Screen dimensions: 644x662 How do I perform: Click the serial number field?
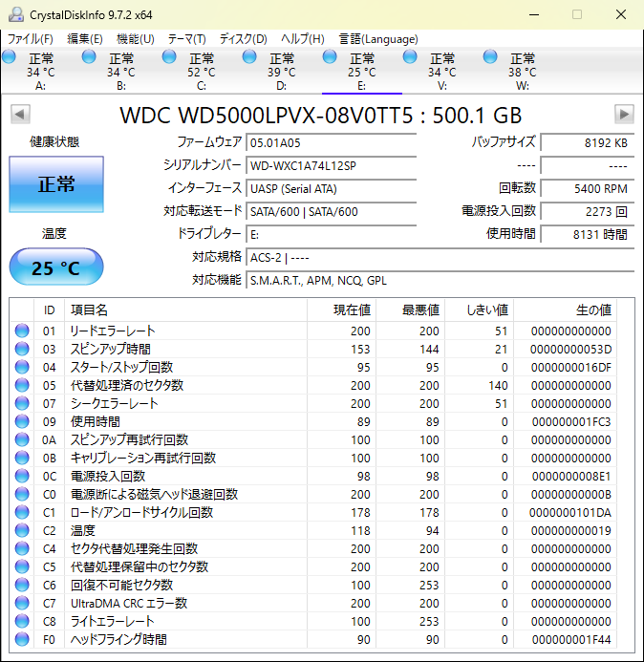[x=332, y=165]
